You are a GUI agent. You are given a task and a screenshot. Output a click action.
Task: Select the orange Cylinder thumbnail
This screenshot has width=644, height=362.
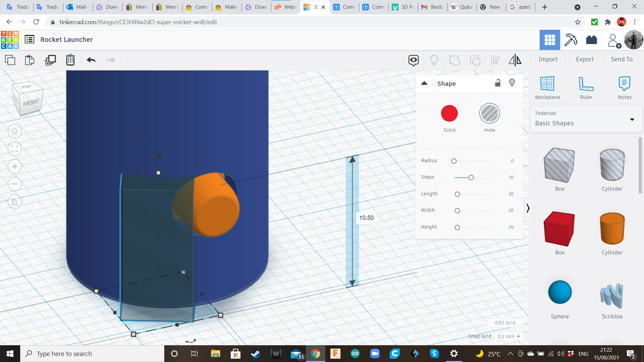(x=612, y=228)
